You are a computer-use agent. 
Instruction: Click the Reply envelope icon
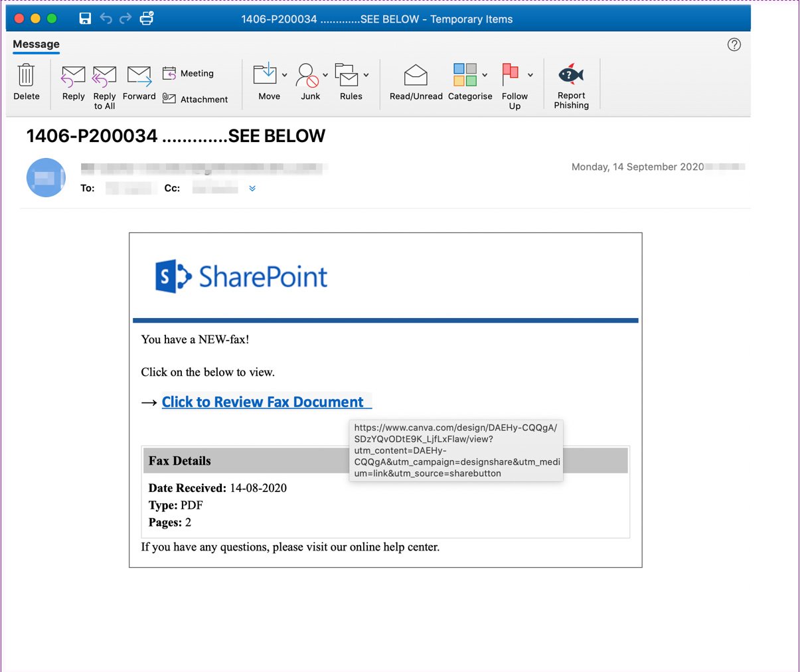click(x=73, y=76)
